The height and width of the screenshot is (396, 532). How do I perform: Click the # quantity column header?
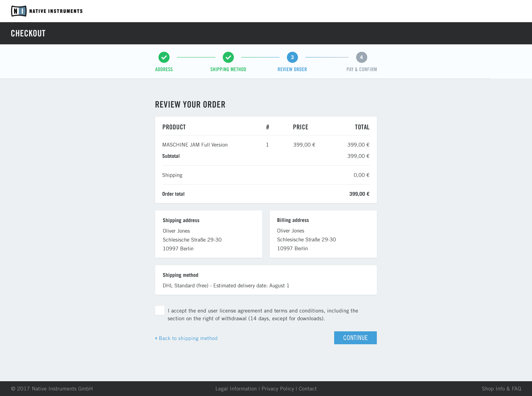coord(267,127)
